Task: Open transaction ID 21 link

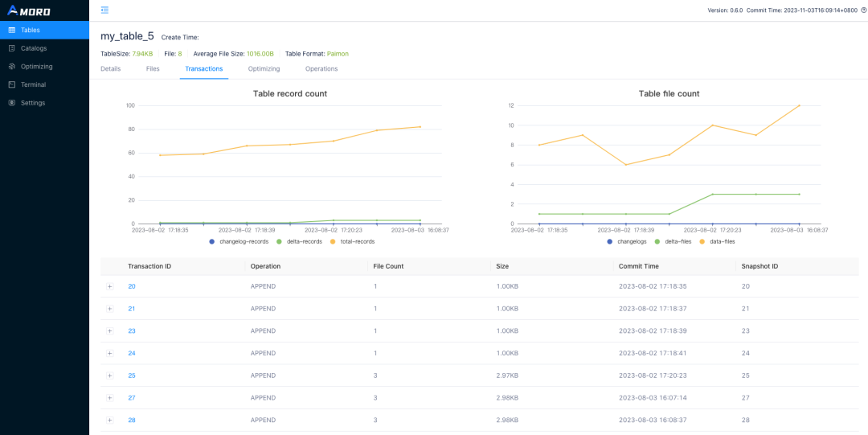Action: (132, 309)
